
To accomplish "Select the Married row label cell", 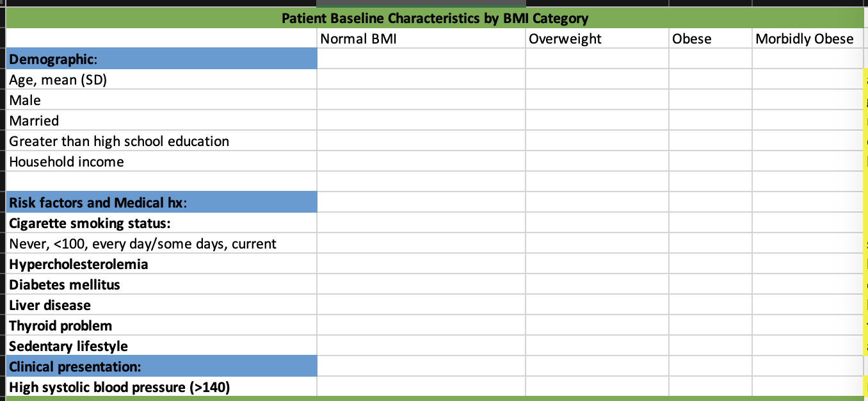I will point(162,121).
